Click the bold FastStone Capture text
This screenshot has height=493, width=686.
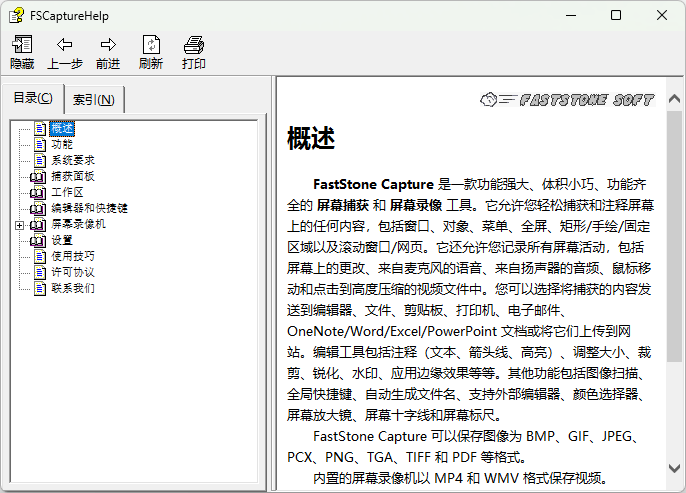[x=373, y=184]
